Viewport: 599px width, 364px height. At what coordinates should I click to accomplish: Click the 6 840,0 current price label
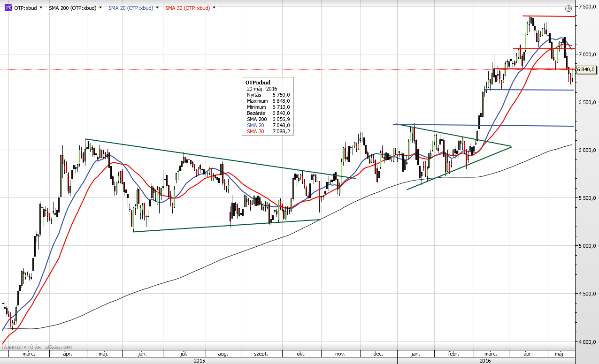tap(586, 69)
